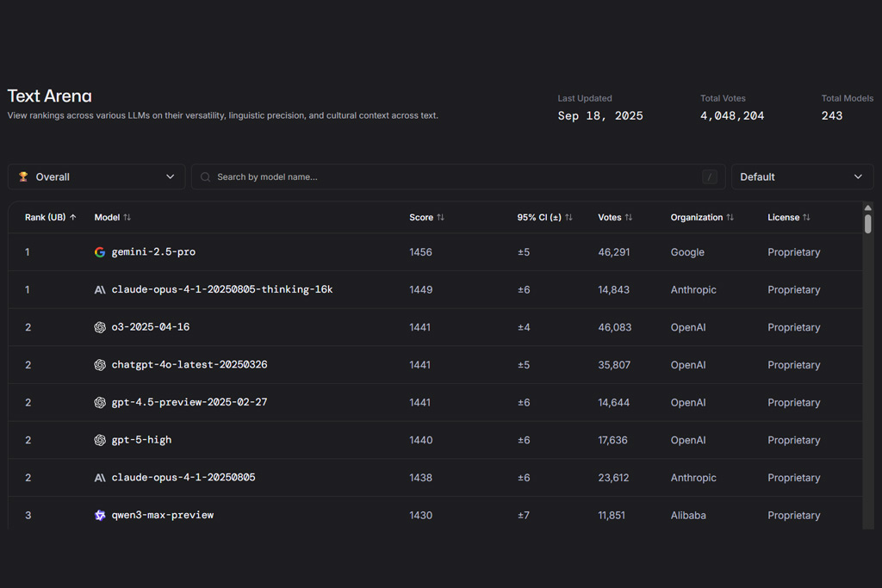Open the chatgpt-4o-latest-20250326 model name
Viewport: 882px width, 588px height.
(x=189, y=365)
